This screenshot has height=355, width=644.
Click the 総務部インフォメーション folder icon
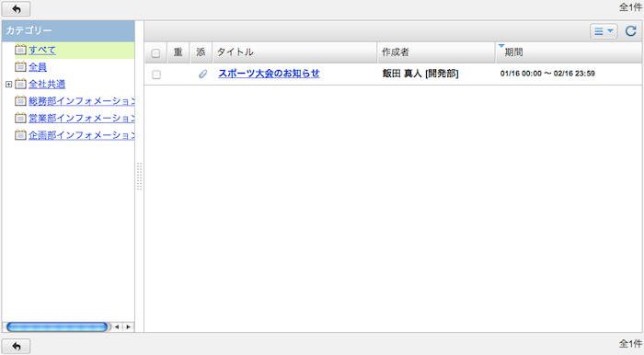[x=20, y=100]
